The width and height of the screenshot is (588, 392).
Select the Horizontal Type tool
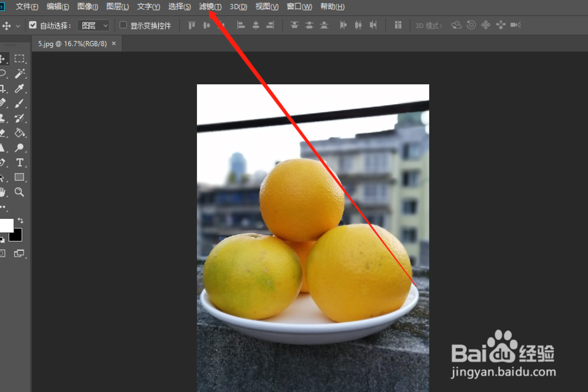click(x=19, y=162)
